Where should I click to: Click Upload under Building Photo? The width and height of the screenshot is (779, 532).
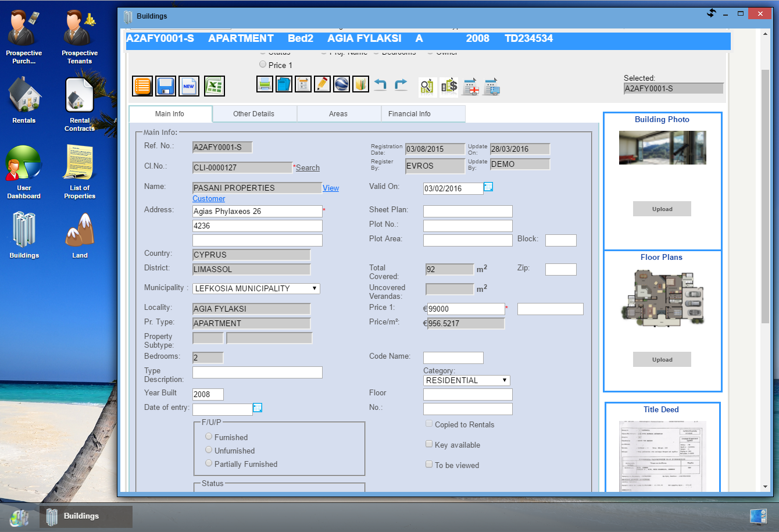click(662, 209)
